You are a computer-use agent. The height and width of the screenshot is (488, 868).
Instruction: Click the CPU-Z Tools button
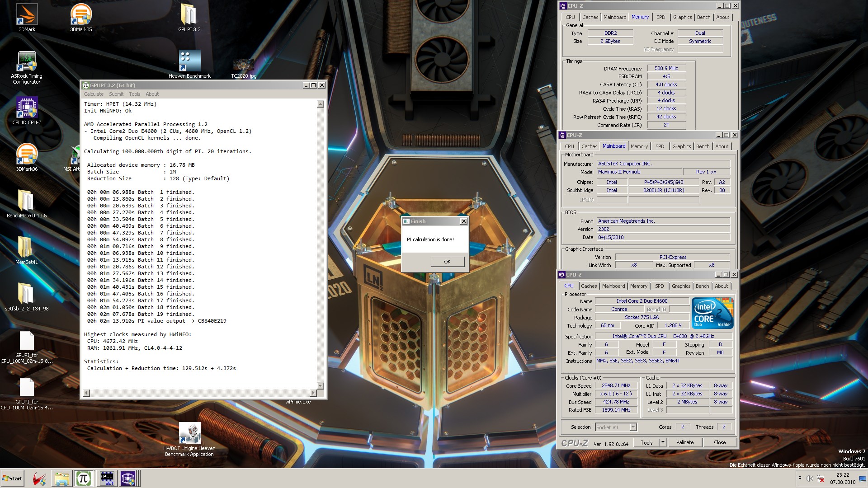[x=646, y=442]
